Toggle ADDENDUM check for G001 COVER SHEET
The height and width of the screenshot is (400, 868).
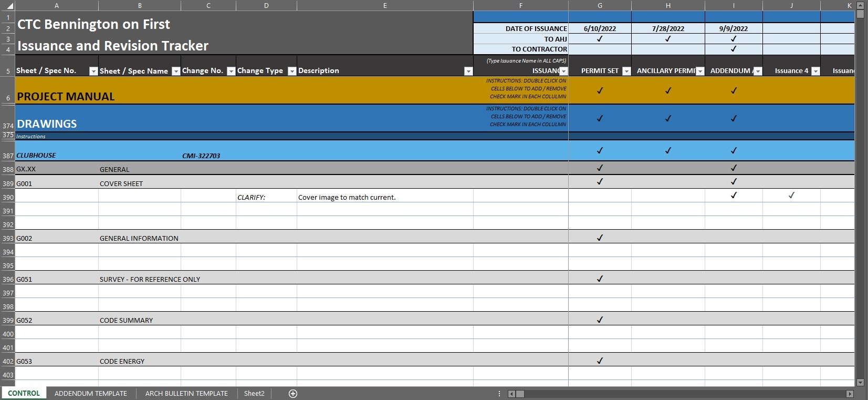pyautogui.click(x=734, y=181)
